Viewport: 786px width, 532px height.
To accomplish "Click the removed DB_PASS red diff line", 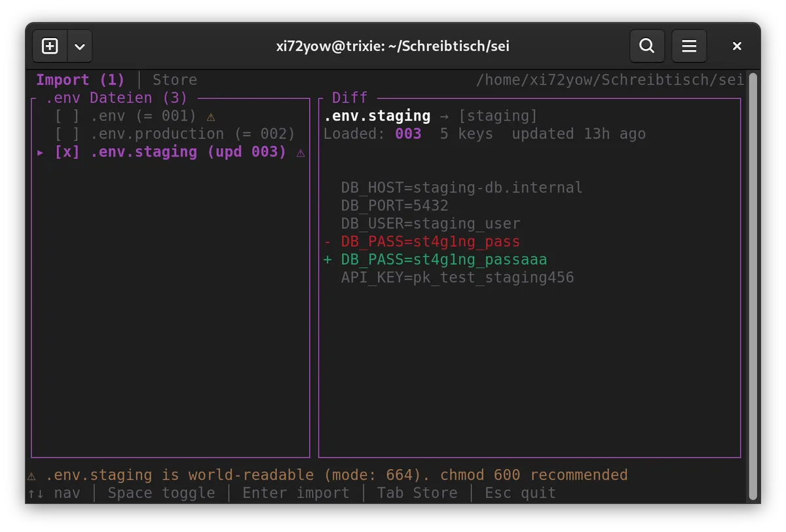I will click(x=430, y=242).
